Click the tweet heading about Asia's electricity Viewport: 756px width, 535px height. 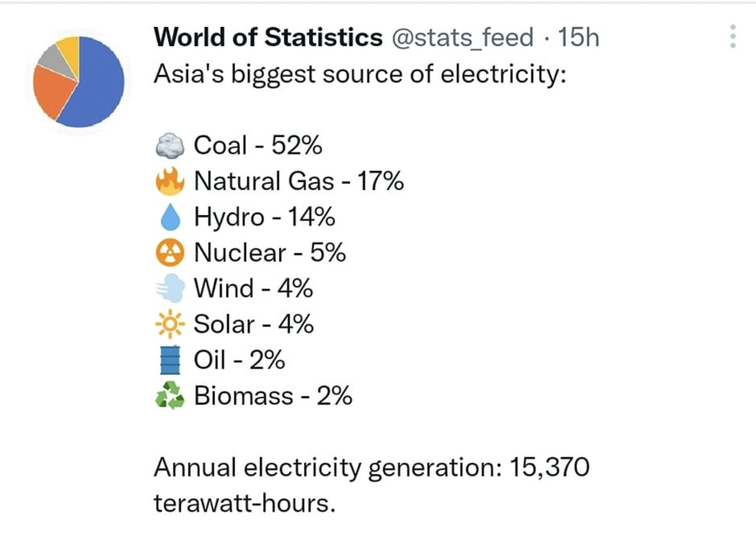359,75
